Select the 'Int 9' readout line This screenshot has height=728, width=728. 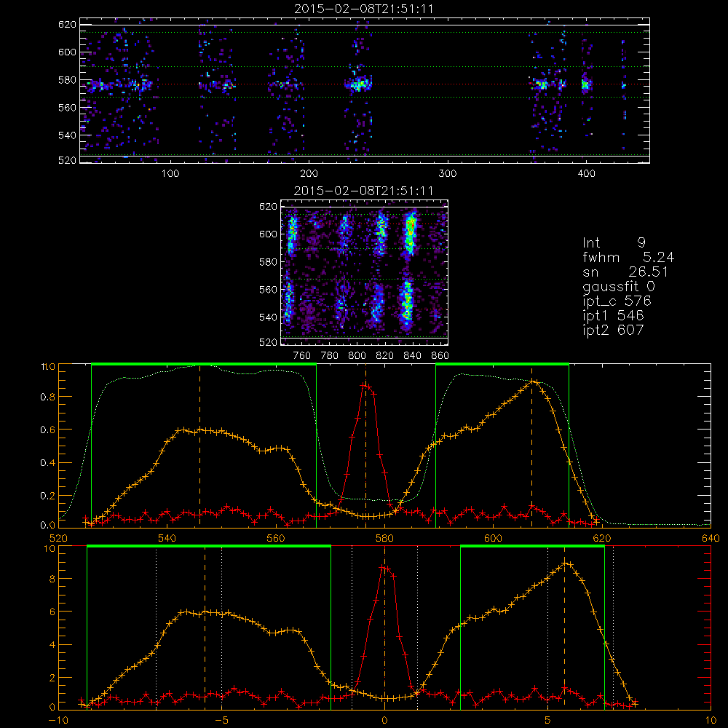(x=614, y=243)
